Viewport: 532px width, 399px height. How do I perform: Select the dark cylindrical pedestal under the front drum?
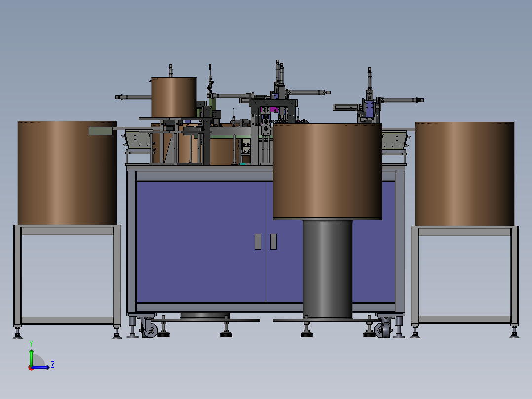327,269
